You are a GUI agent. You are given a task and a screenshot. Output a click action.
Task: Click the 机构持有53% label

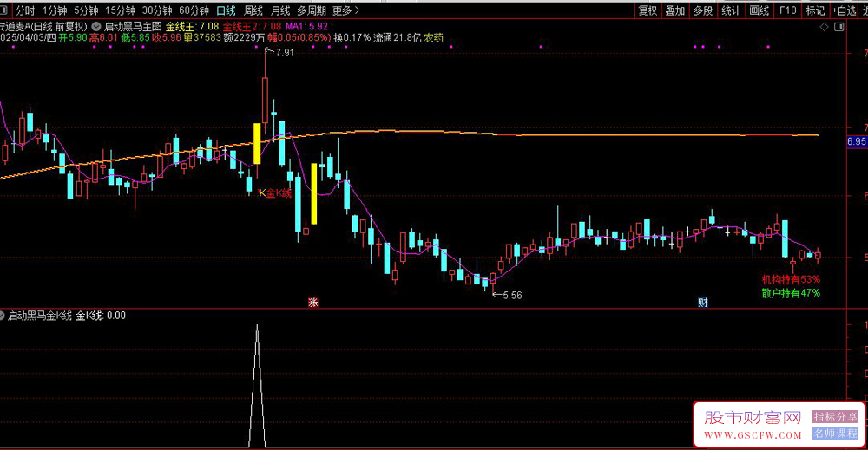[791, 280]
